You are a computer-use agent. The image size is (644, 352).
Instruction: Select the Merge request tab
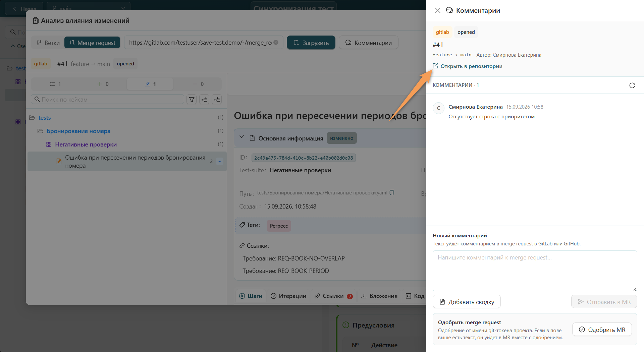92,43
